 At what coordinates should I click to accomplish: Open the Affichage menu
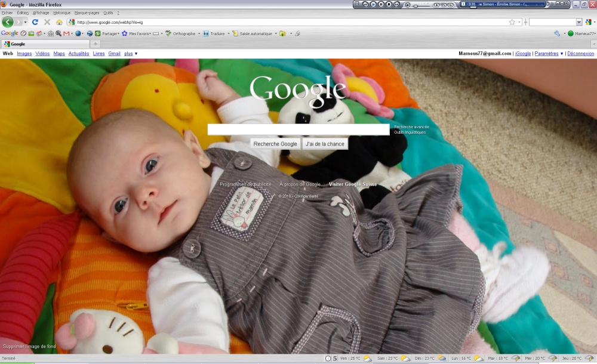[x=41, y=13]
